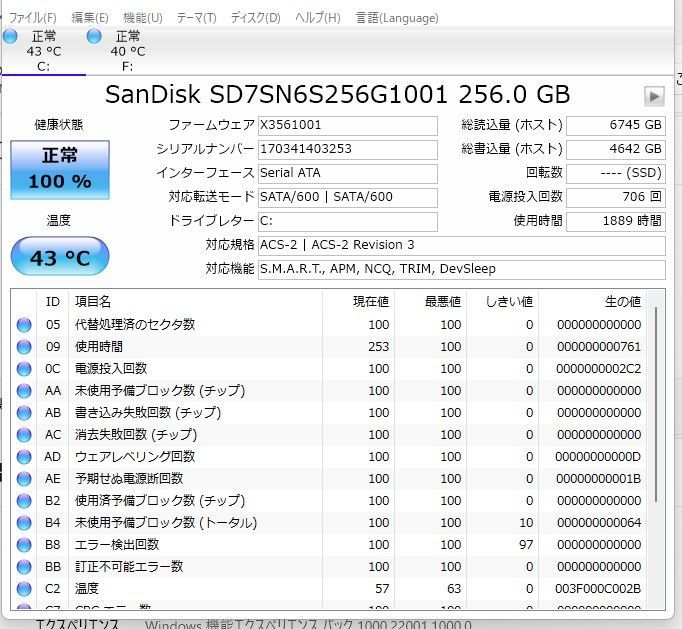Click raw value 003F000C002B in 温度 row
This screenshot has width=682, height=629.
tap(598, 589)
